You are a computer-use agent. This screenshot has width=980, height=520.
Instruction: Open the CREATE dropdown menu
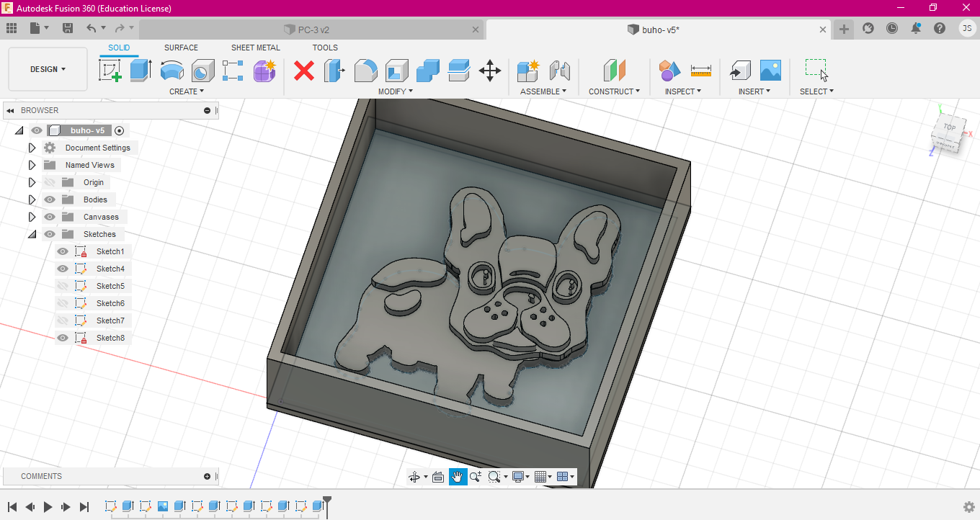(187, 91)
